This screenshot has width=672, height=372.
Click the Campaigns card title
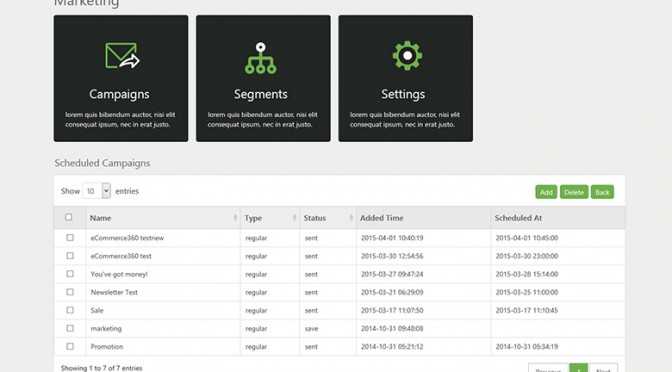point(119,94)
